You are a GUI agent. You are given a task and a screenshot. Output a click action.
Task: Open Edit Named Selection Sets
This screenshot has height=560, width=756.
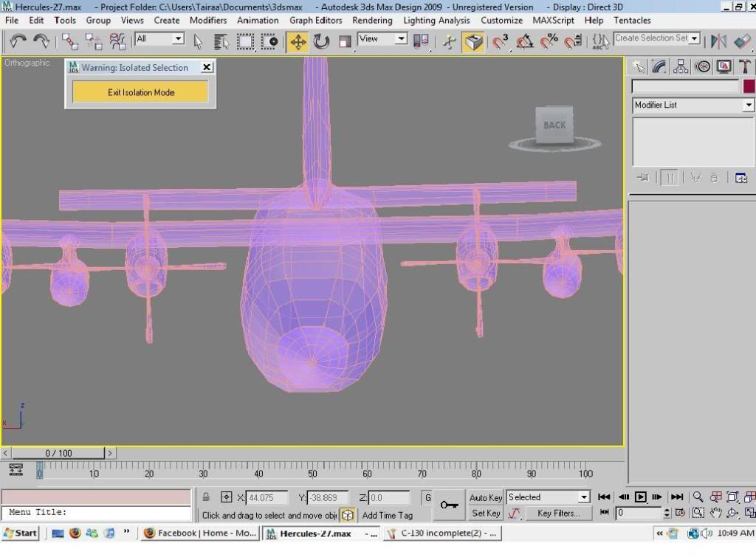click(x=601, y=42)
